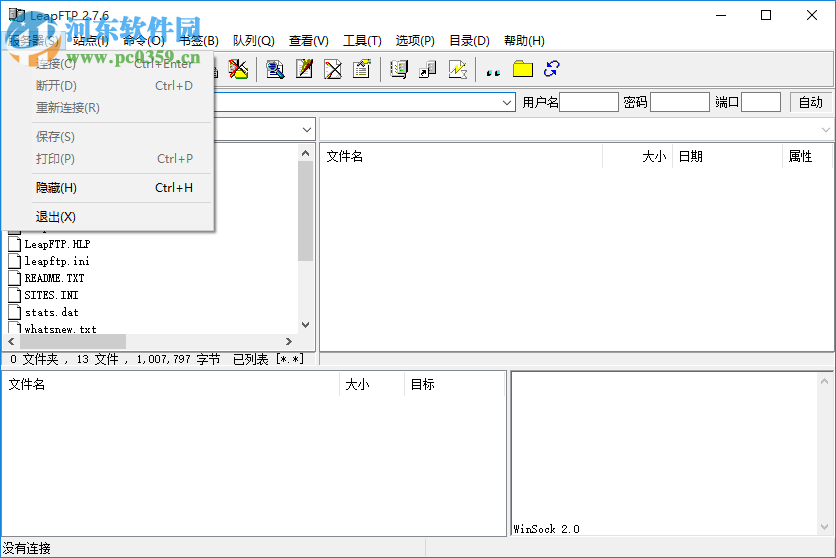Click the edit file pencil toolbar icon

tap(304, 69)
